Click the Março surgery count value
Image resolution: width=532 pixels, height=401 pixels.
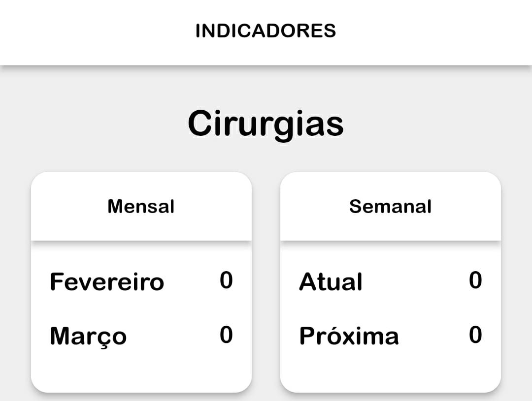pyautogui.click(x=226, y=335)
